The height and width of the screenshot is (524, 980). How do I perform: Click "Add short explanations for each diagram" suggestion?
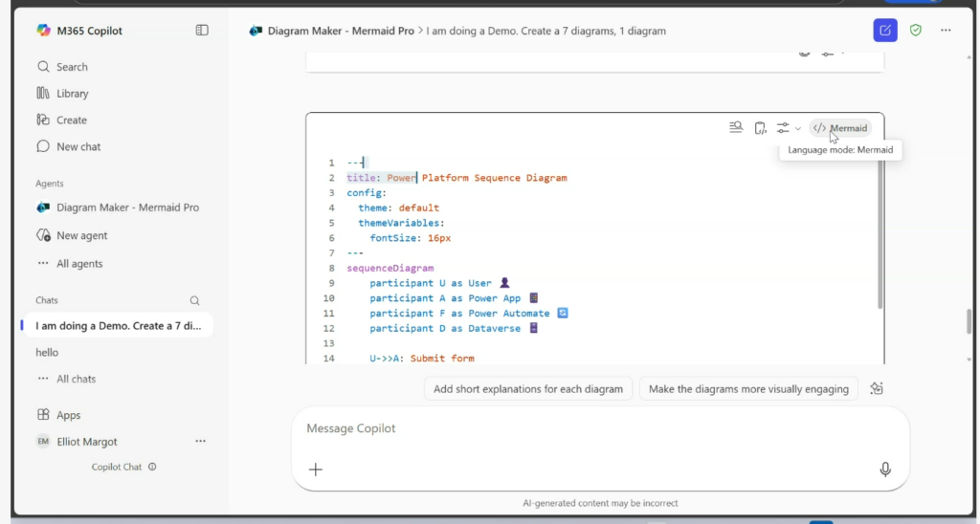click(528, 389)
